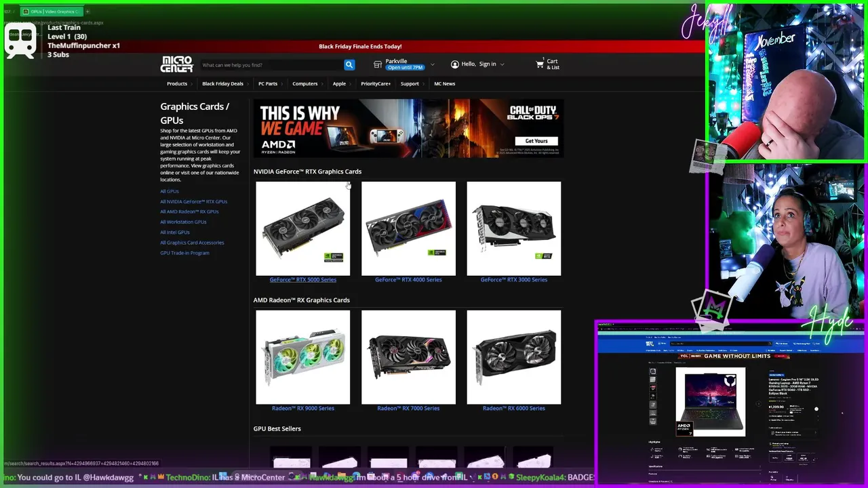The image size is (868, 488).
Task: Select the GPUs Video Graphics browser tab
Action: click(x=51, y=12)
